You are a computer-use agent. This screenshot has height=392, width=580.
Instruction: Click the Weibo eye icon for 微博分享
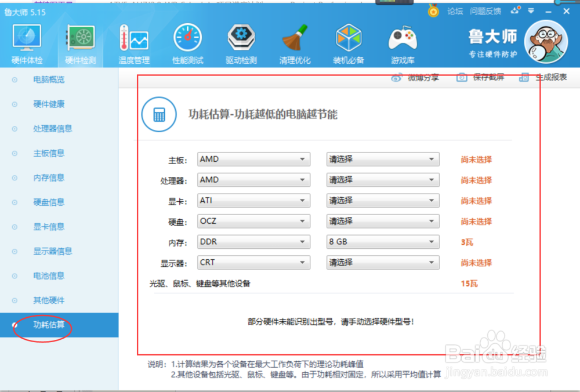[397, 78]
